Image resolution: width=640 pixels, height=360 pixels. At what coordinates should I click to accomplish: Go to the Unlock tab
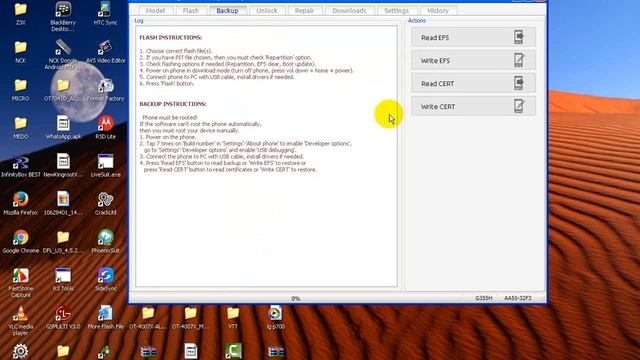pyautogui.click(x=267, y=11)
